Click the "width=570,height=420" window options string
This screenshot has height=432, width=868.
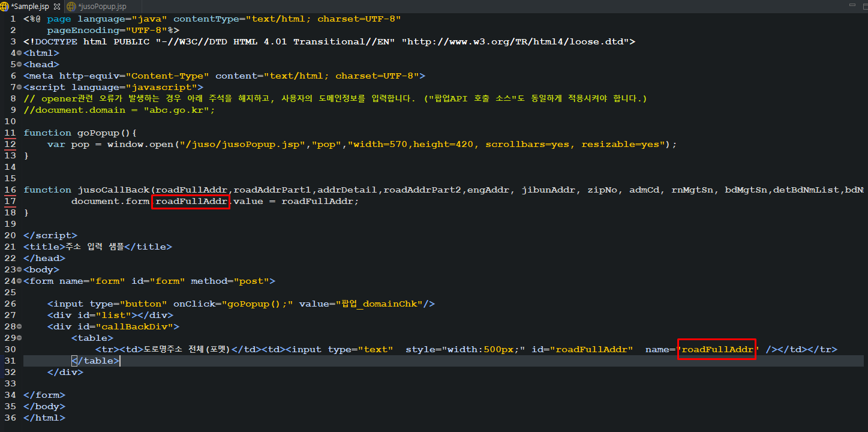pyautogui.click(x=413, y=144)
